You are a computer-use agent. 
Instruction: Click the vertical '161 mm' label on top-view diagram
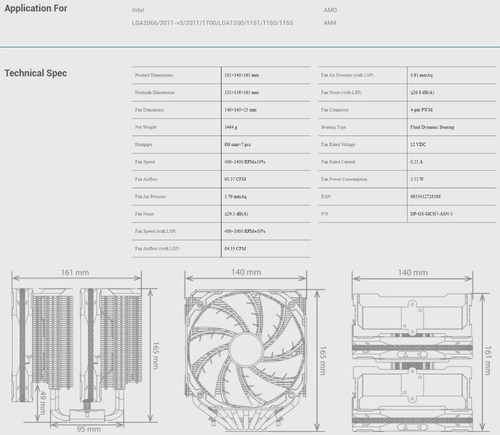pyautogui.click(x=488, y=361)
